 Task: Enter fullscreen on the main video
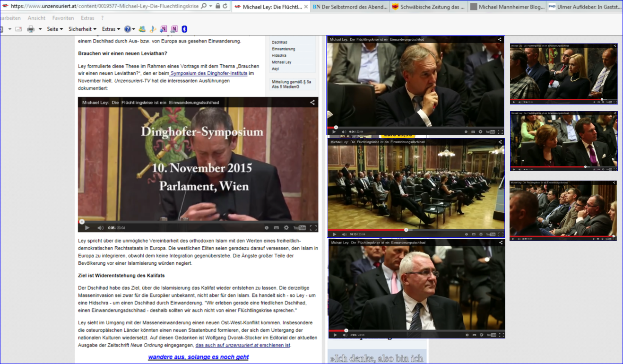(313, 228)
